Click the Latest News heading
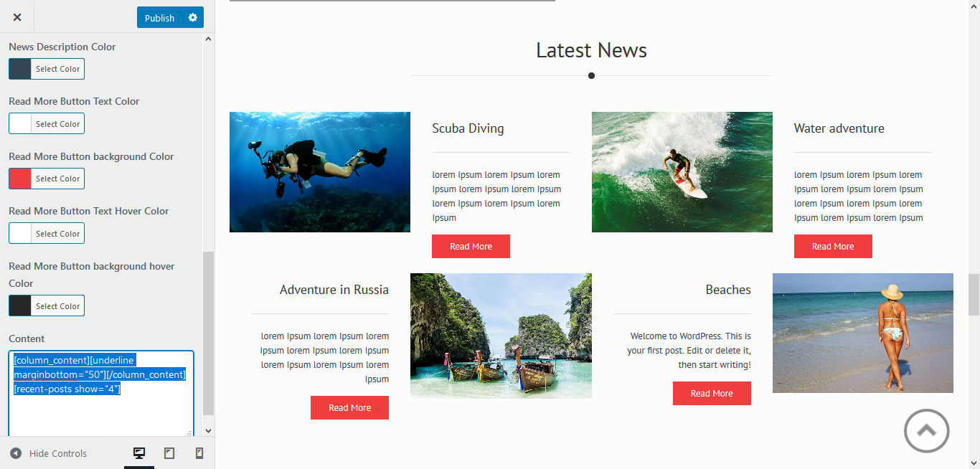980x469 pixels. (591, 50)
